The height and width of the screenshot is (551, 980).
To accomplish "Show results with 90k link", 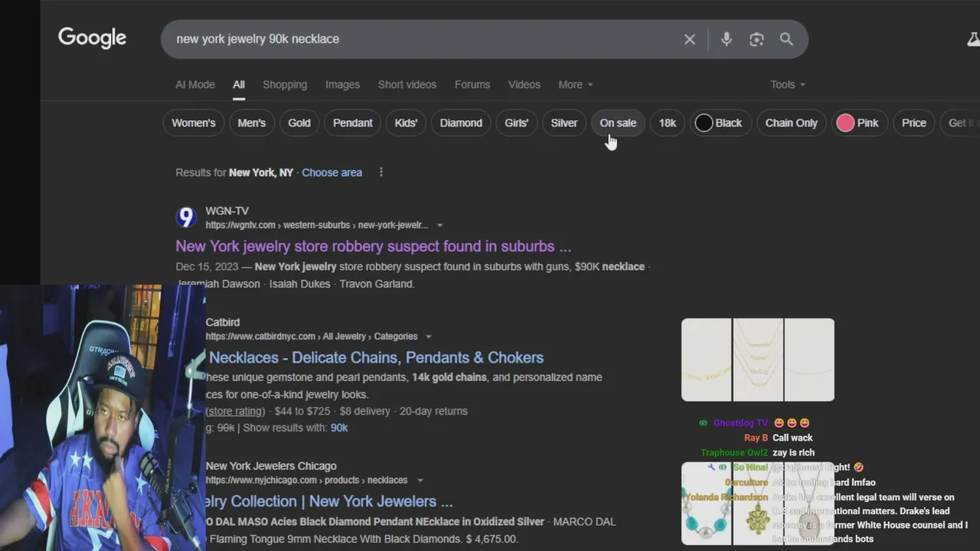I will [339, 428].
